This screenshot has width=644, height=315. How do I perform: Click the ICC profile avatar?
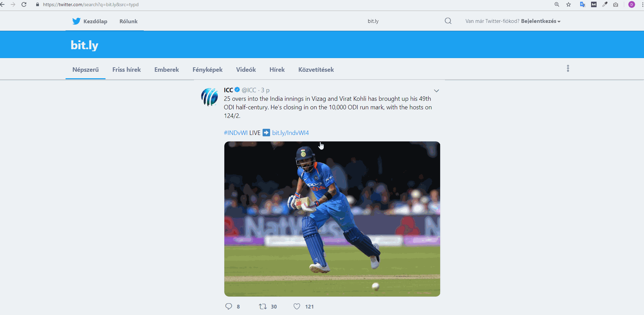[x=209, y=97]
